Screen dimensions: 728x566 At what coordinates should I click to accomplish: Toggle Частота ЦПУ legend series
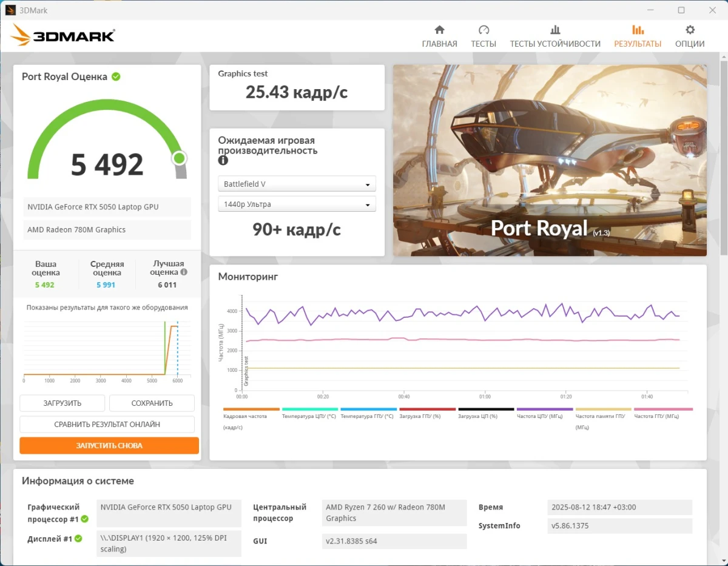pos(545,413)
